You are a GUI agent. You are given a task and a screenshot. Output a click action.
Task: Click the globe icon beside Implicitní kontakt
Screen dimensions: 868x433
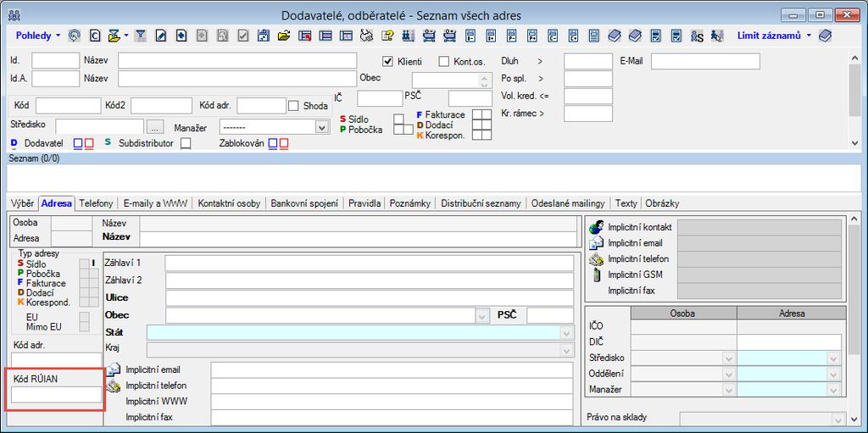pyautogui.click(x=596, y=227)
